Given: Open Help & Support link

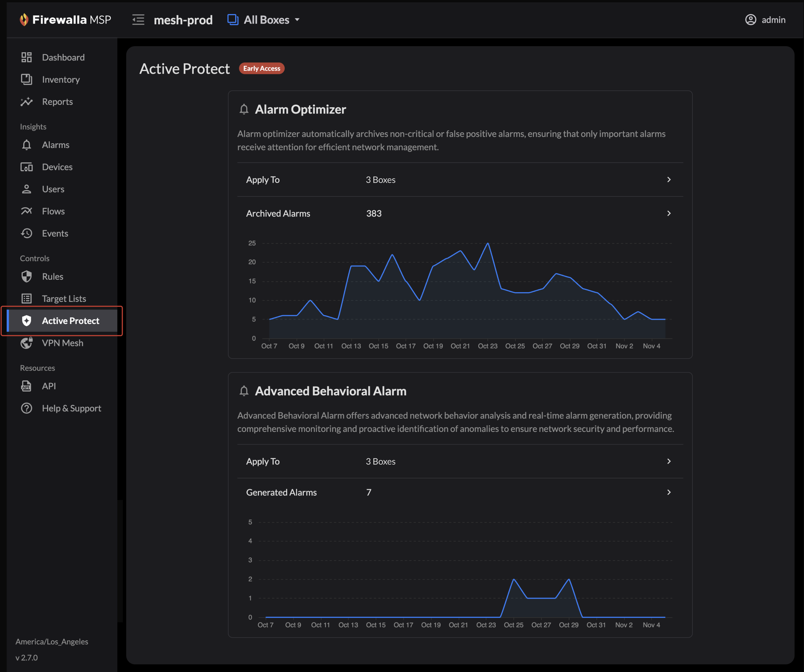Looking at the screenshot, I should (71, 408).
